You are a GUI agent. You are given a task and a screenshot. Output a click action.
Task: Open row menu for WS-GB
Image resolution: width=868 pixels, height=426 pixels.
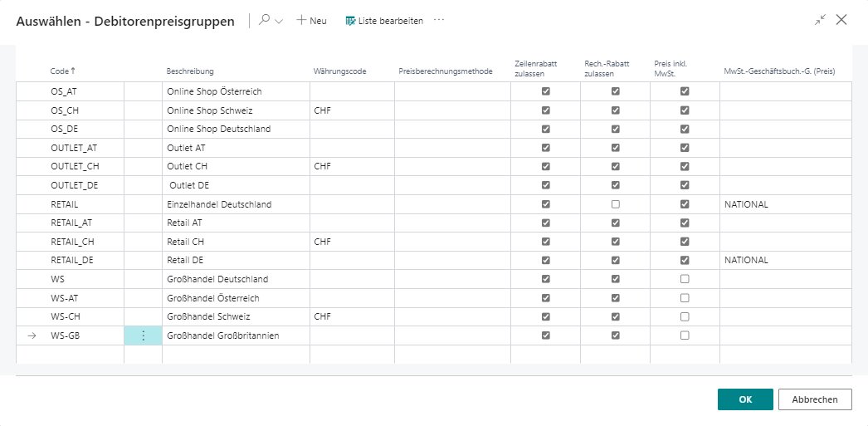tap(143, 335)
